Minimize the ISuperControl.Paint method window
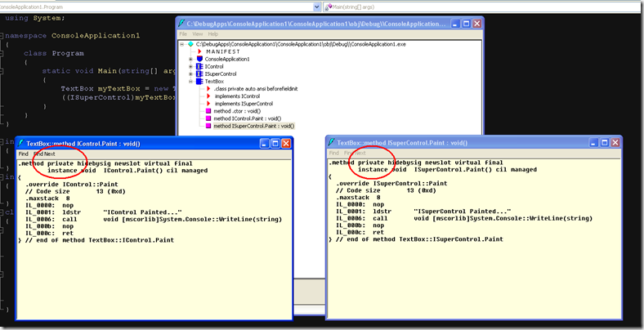 (x=593, y=142)
